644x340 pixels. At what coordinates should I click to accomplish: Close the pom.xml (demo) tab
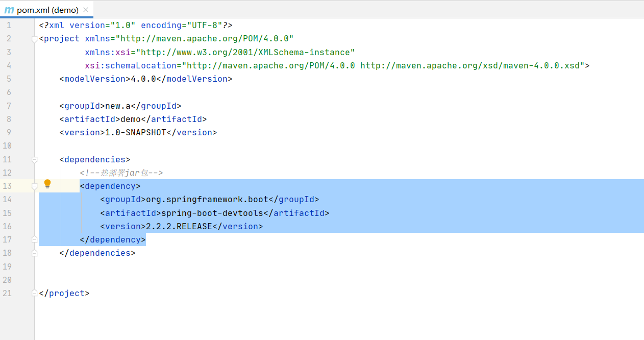[x=85, y=10]
